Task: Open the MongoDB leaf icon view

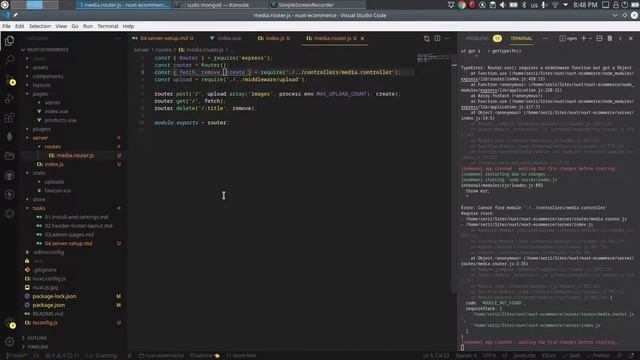Action: (x=9, y=137)
